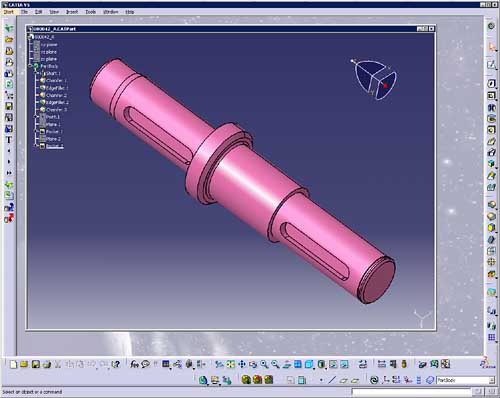Image resolution: width=500 pixels, height=398 pixels.
Task: Click the Save icon in bottom toolbar
Action: coord(36,364)
